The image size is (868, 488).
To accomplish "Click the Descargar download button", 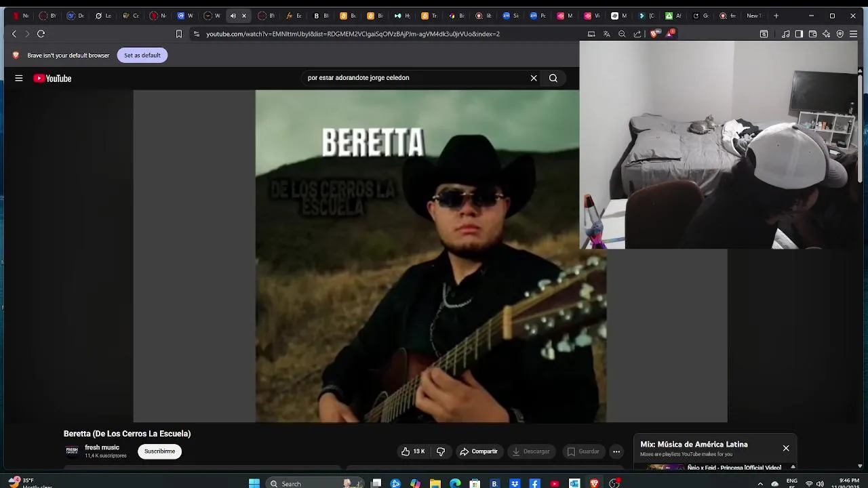I will (x=531, y=451).
